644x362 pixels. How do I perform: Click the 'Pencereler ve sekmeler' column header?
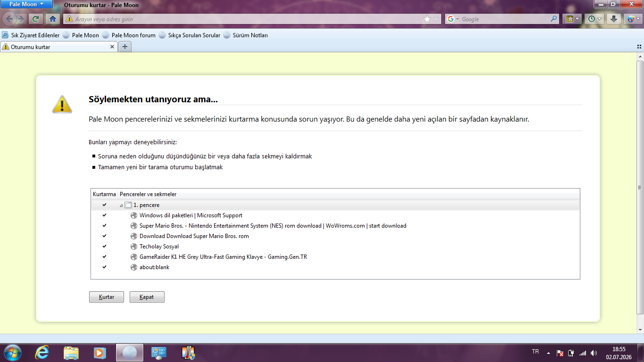[348, 194]
